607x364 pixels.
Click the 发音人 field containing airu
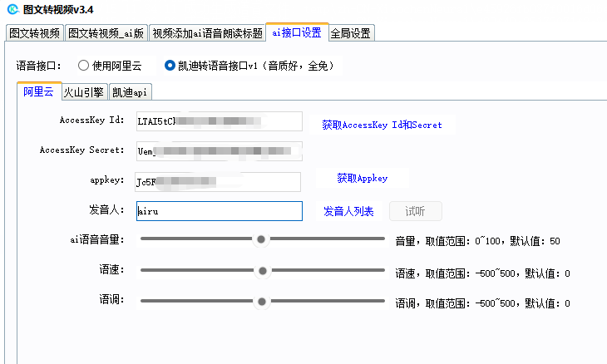tap(218, 211)
